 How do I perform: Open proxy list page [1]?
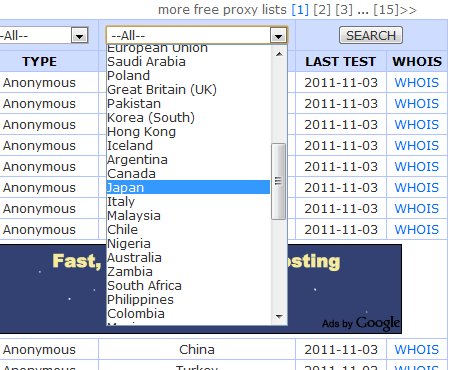[300, 10]
